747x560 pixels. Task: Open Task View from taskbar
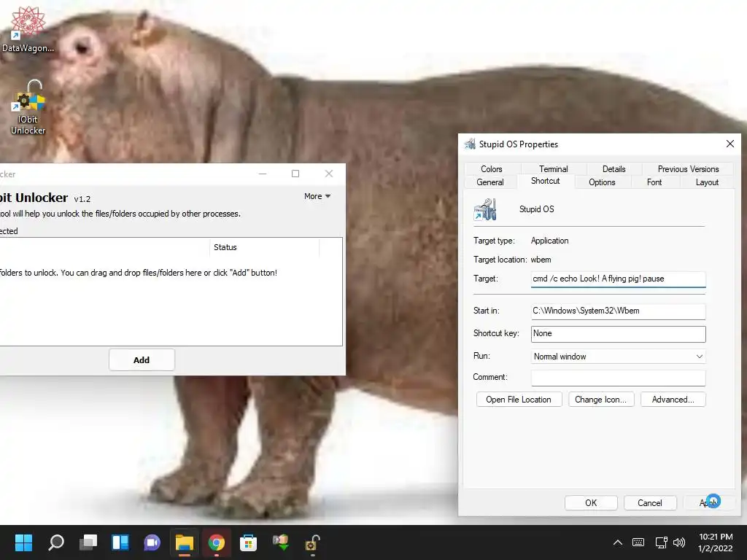[88, 542]
